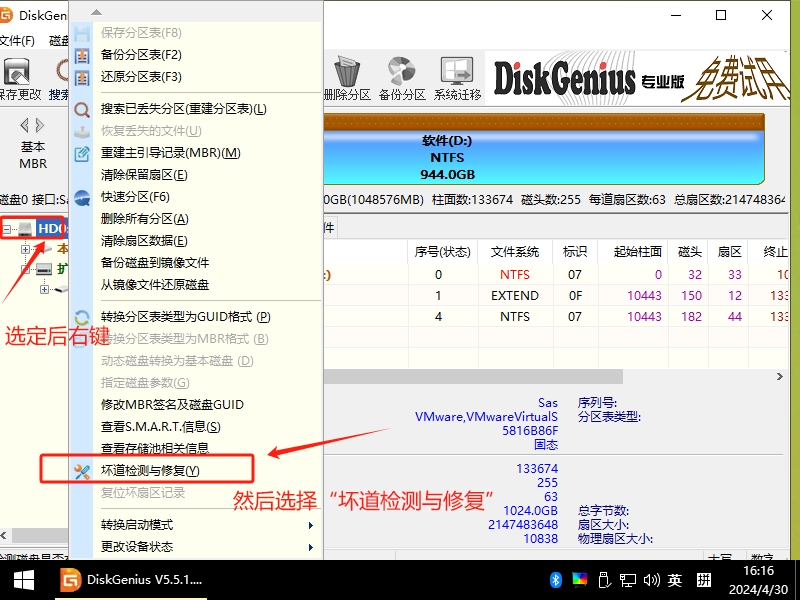Toggle the 拼 IME mode indicator
Image resolution: width=800 pixels, height=600 pixels.
pos(704,580)
